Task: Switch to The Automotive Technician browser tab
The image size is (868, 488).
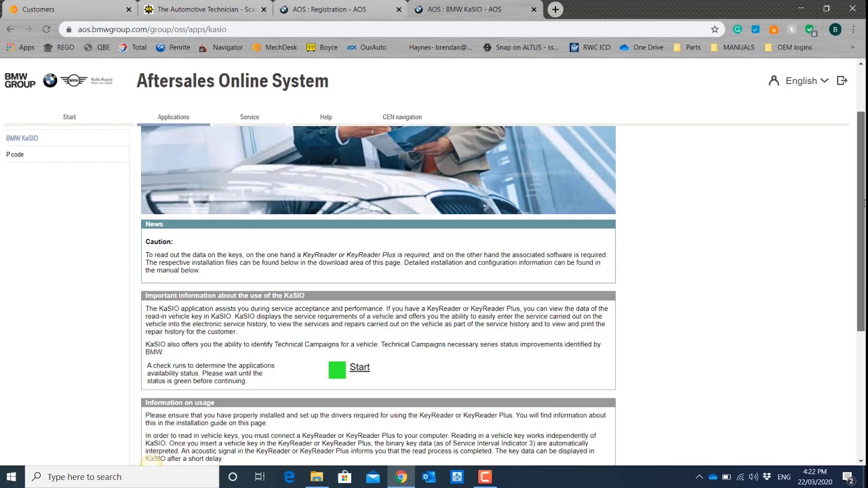Action: (205, 9)
